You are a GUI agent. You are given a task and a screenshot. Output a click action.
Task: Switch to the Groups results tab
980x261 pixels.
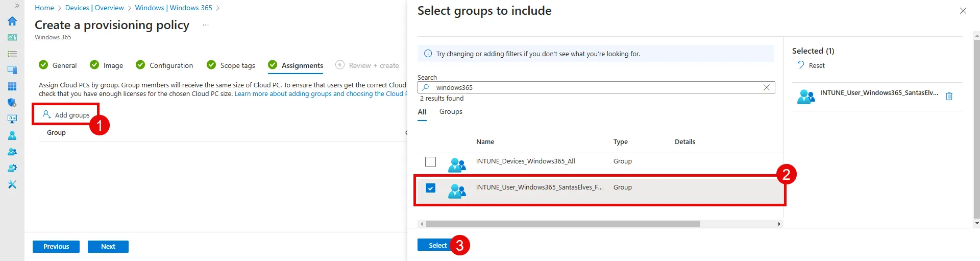point(451,112)
